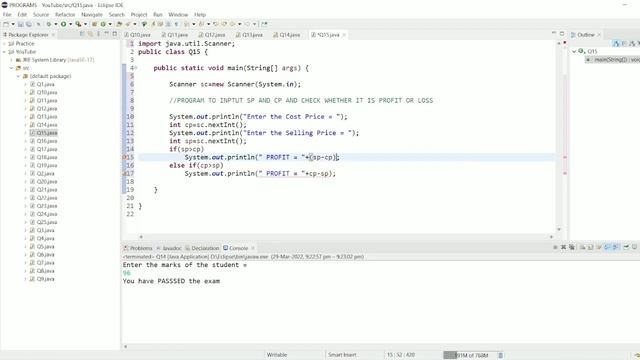Open dropdown arrow next to Run button
Screen dimensions: 640x360
coord(71,24)
